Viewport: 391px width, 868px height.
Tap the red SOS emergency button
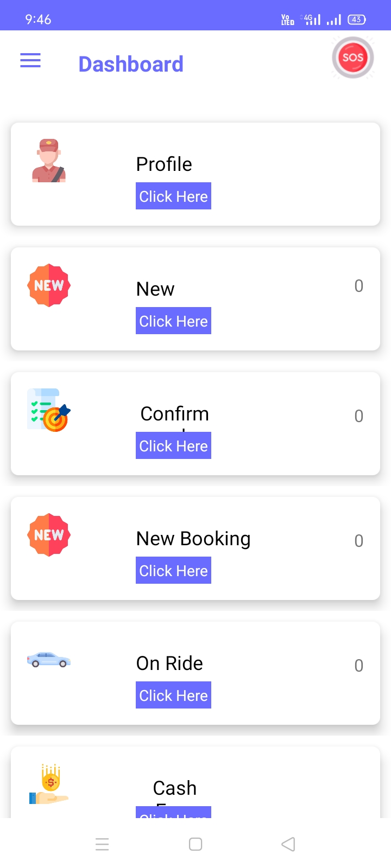tap(353, 58)
